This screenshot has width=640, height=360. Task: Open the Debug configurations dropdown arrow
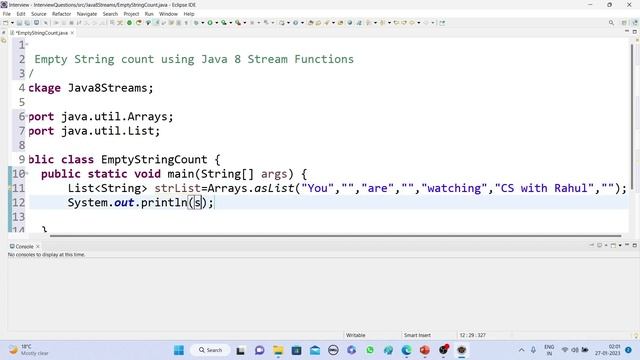202,23
